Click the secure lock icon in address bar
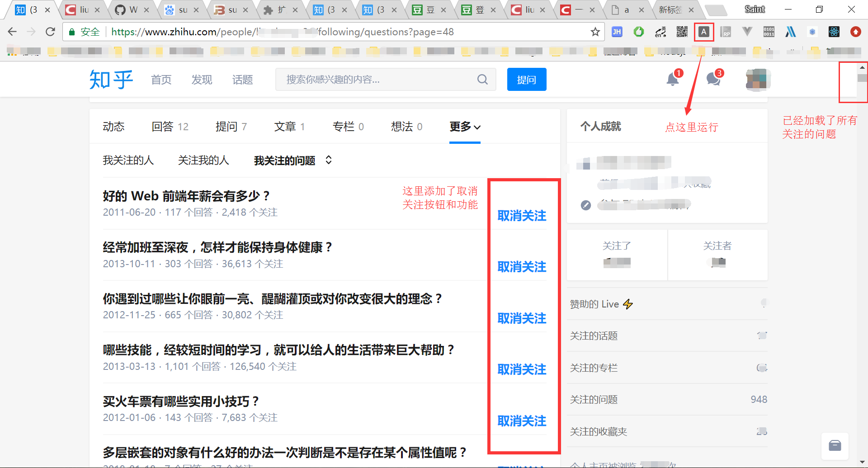The image size is (868, 468). [x=71, y=32]
